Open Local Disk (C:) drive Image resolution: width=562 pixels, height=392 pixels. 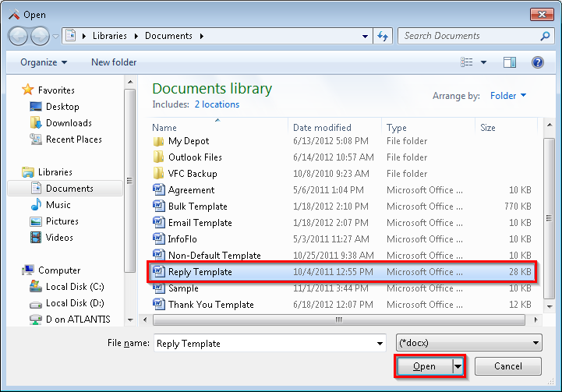coord(74,287)
